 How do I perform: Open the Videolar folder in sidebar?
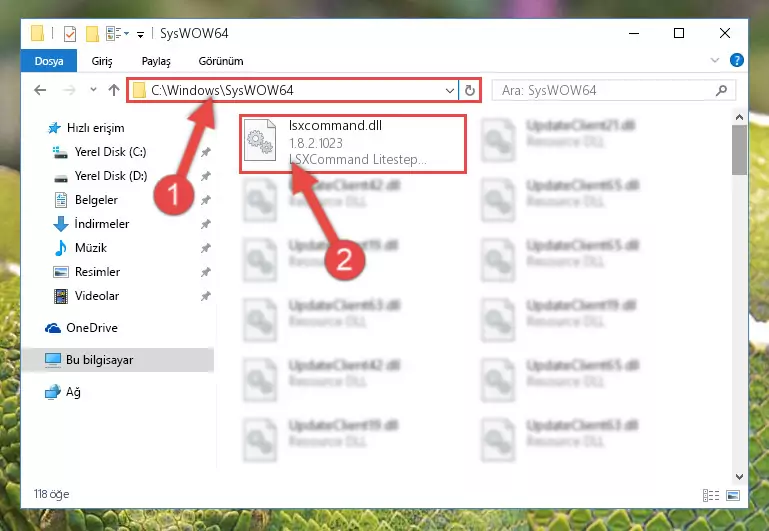coord(97,296)
